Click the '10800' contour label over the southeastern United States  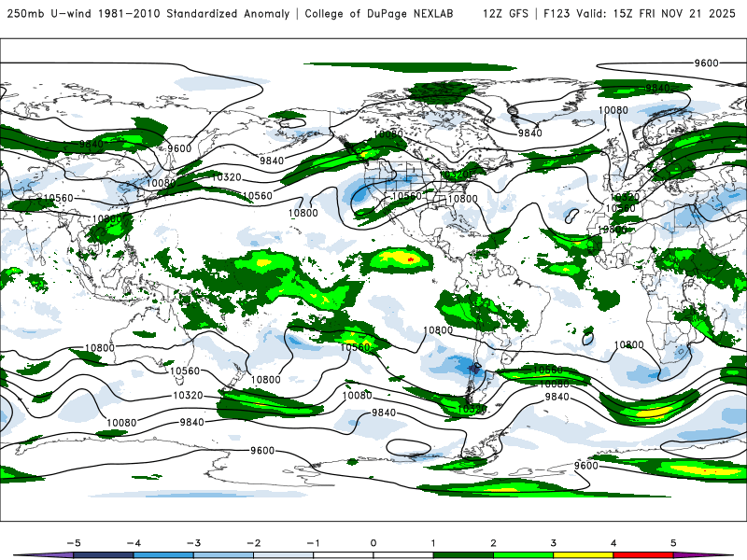point(462,199)
